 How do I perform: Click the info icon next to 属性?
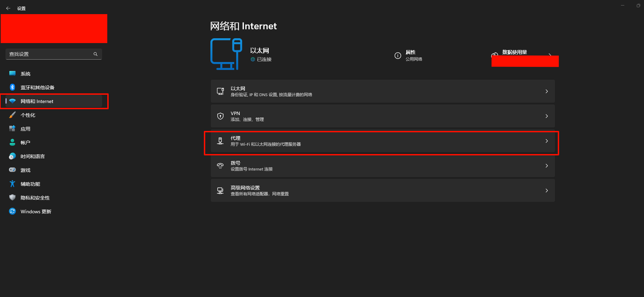(398, 55)
